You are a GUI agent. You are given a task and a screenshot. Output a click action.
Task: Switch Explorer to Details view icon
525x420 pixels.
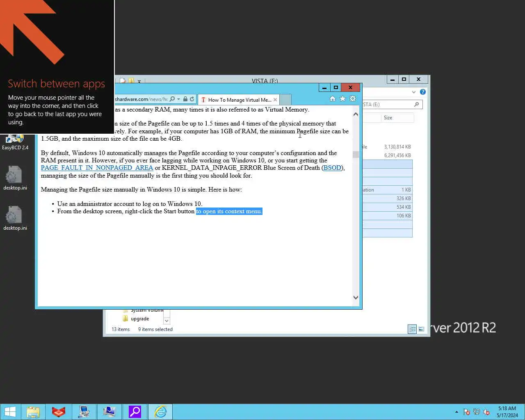[412, 329]
